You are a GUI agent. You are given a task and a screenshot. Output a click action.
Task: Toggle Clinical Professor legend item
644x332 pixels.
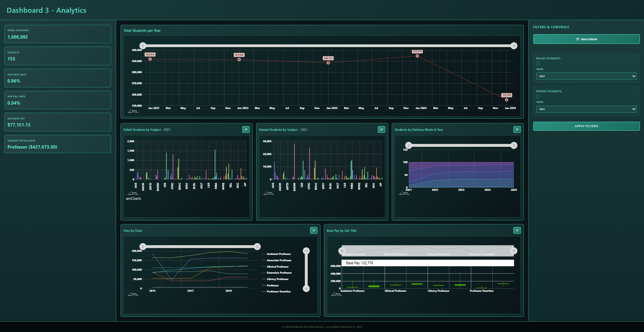click(x=275, y=267)
